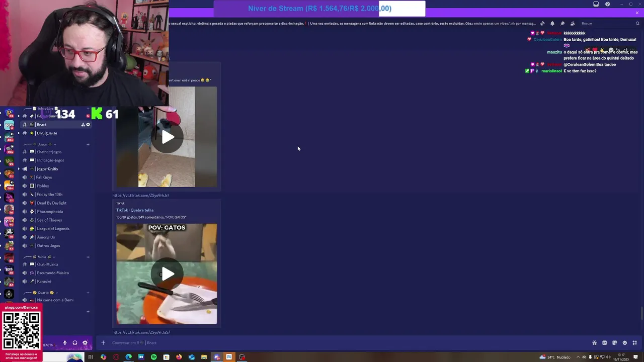Click the invite people icon on React channel
The width and height of the screenshot is (644, 362).
pyautogui.click(x=83, y=125)
